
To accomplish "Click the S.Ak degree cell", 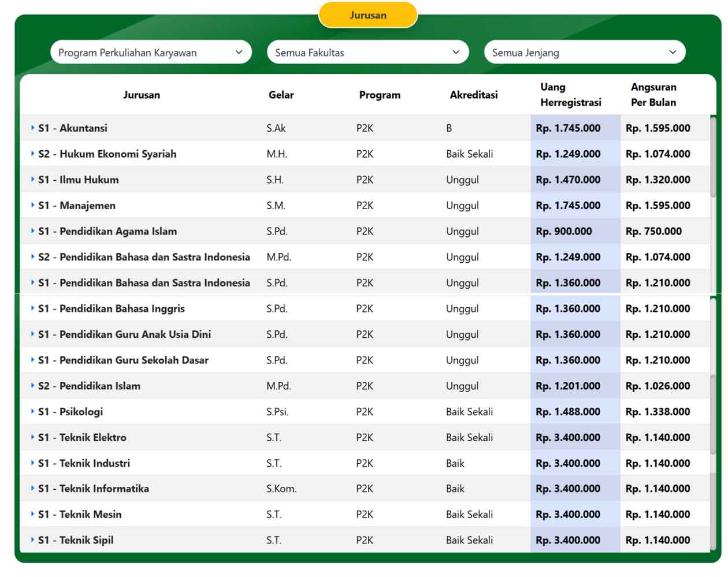I will [276, 128].
